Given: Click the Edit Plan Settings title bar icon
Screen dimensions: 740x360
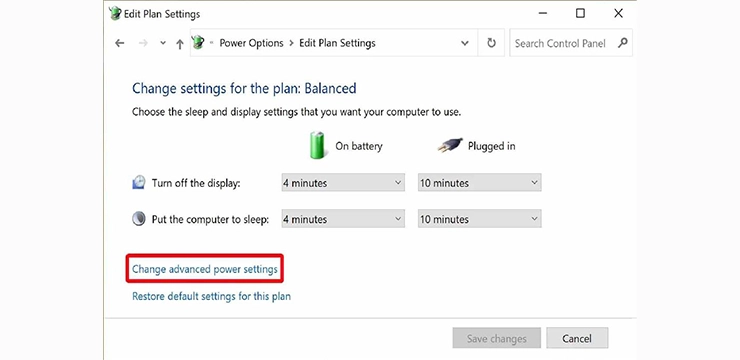Looking at the screenshot, I should 115,14.
